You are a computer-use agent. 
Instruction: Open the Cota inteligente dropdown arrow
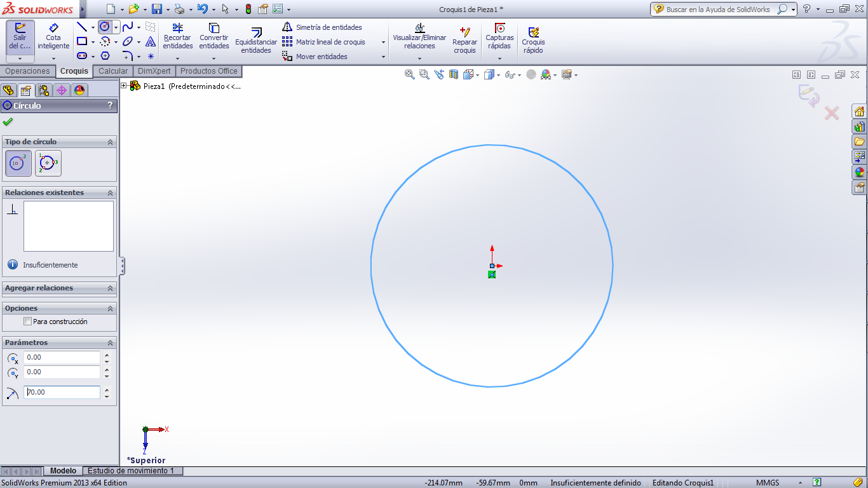click(53, 58)
